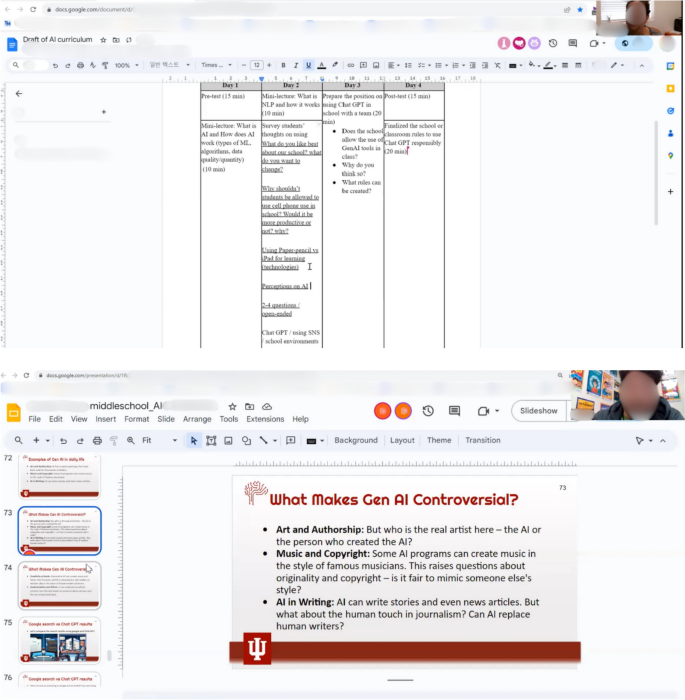
Task: Click the Background button in Slides toolbar
Action: (x=356, y=440)
